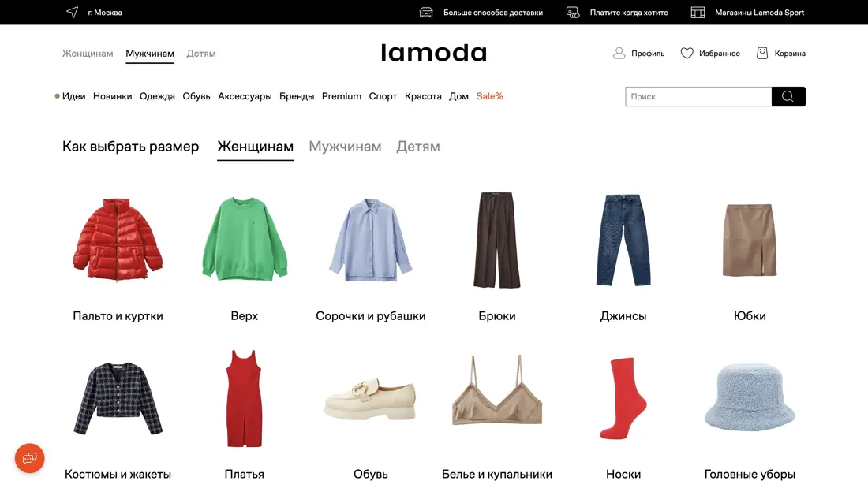This screenshot has width=868, height=488.
Task: Select Женщинам in the top header navigation
Action: [x=88, y=54]
